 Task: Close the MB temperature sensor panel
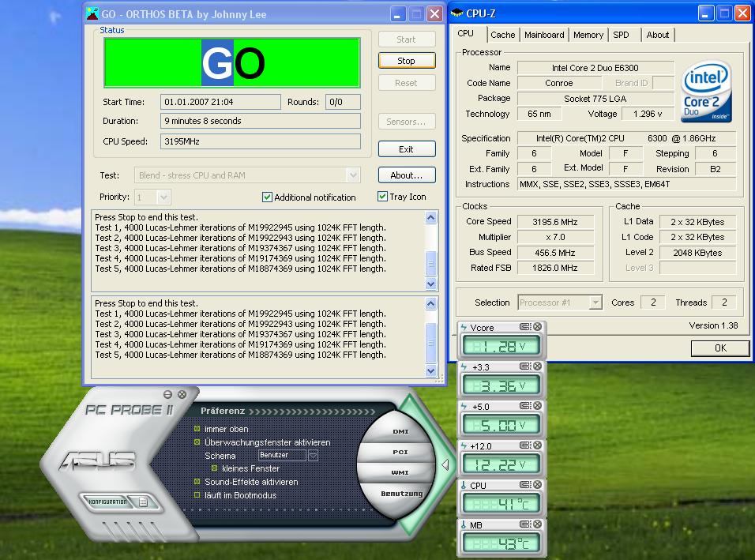537,524
